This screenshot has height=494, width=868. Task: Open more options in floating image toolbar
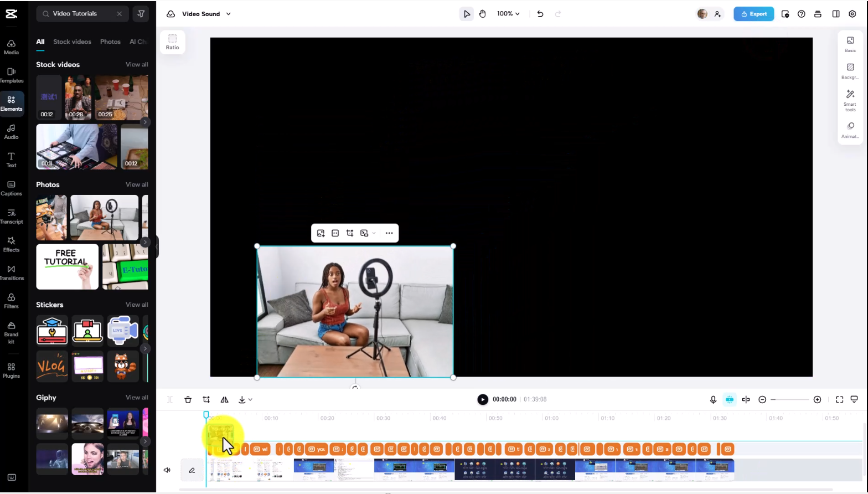click(389, 233)
